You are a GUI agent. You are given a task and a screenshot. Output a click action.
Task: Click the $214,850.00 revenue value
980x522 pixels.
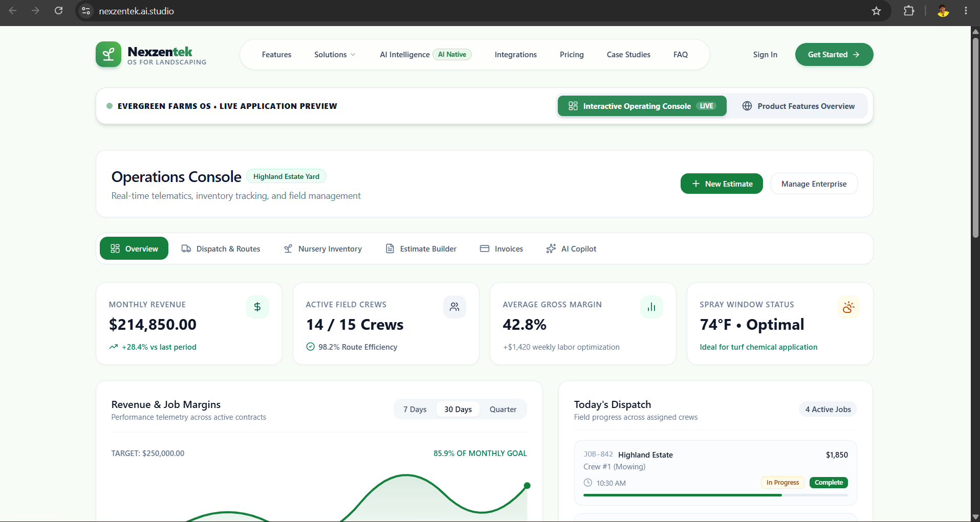[x=153, y=325]
